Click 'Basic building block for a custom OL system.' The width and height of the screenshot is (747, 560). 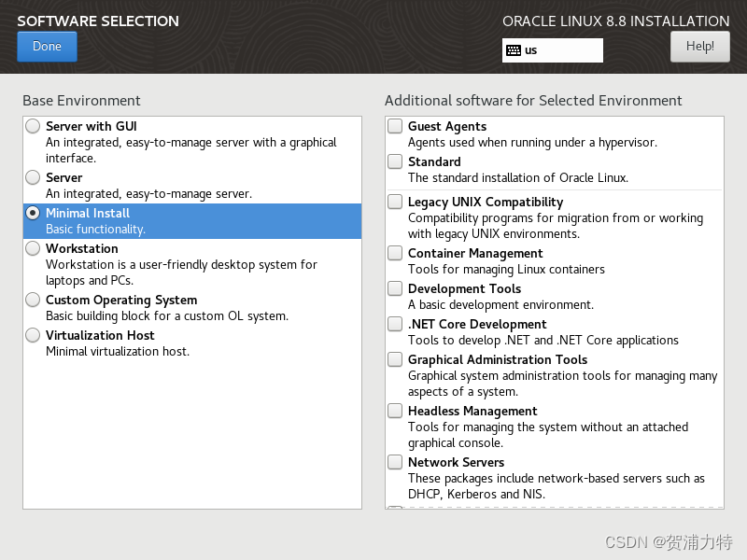coord(167,316)
